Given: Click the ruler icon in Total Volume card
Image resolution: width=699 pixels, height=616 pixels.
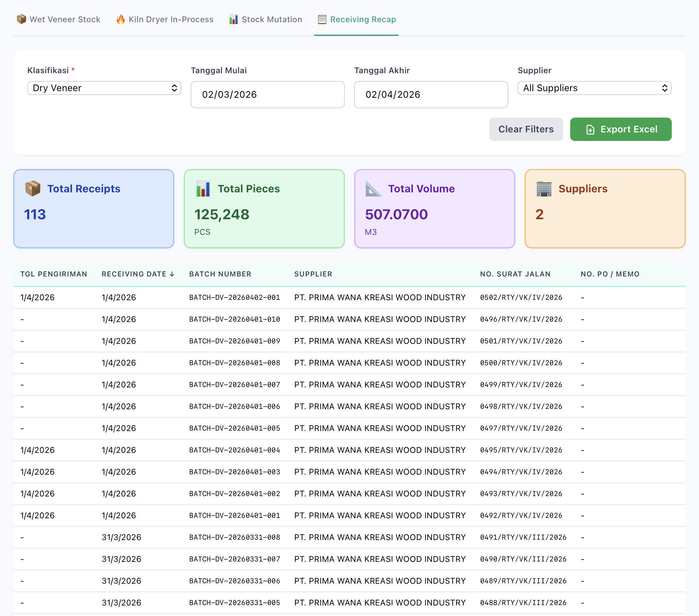Looking at the screenshot, I should (373, 189).
